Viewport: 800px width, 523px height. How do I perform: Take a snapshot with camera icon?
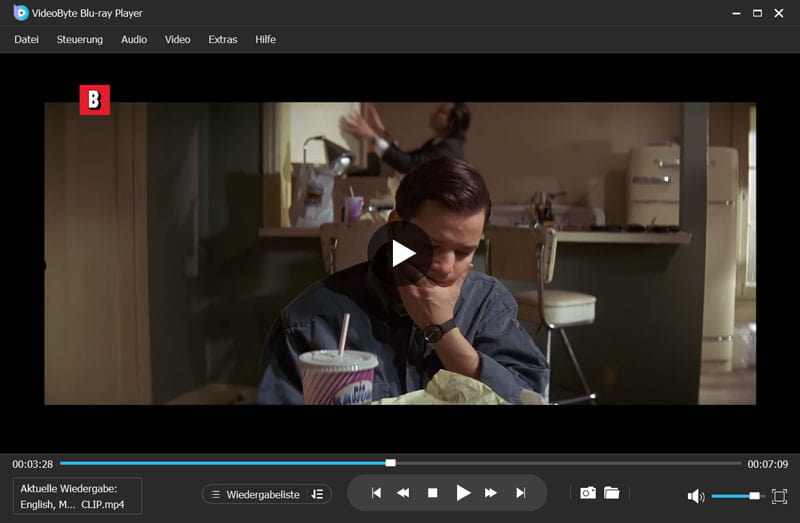pyautogui.click(x=588, y=493)
